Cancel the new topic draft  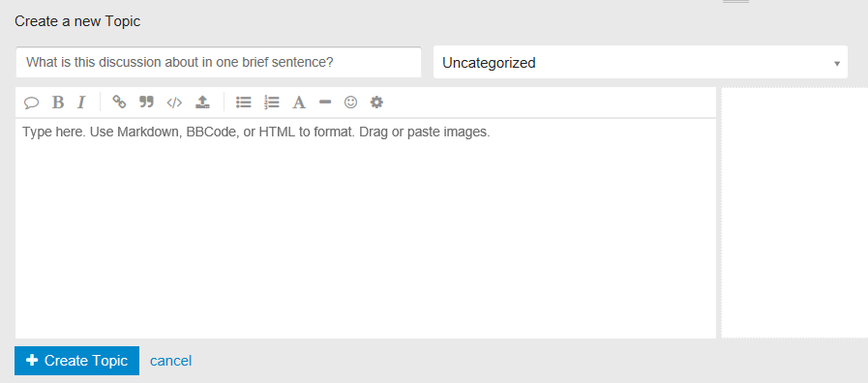tap(170, 361)
